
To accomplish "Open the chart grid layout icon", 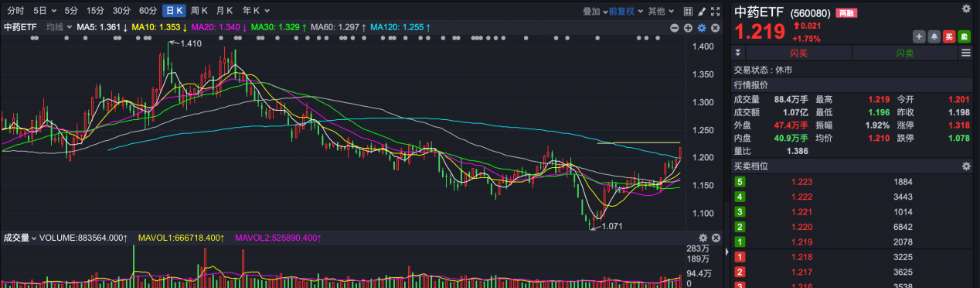I will pos(688,11).
